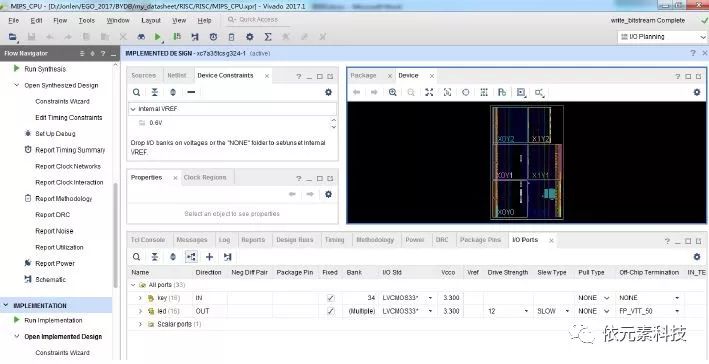The image size is (709, 364).
Task: Click Run Implementation in Flow Navigator
Action: [x=53, y=320]
